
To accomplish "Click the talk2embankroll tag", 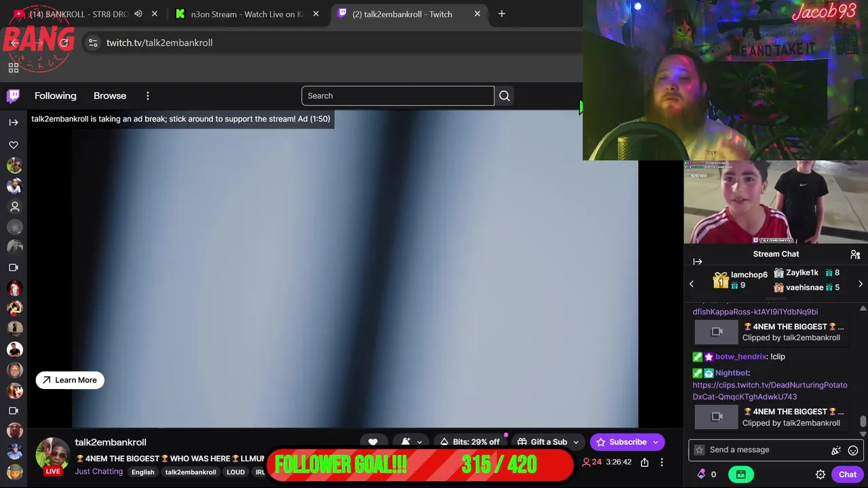I will 191,472.
